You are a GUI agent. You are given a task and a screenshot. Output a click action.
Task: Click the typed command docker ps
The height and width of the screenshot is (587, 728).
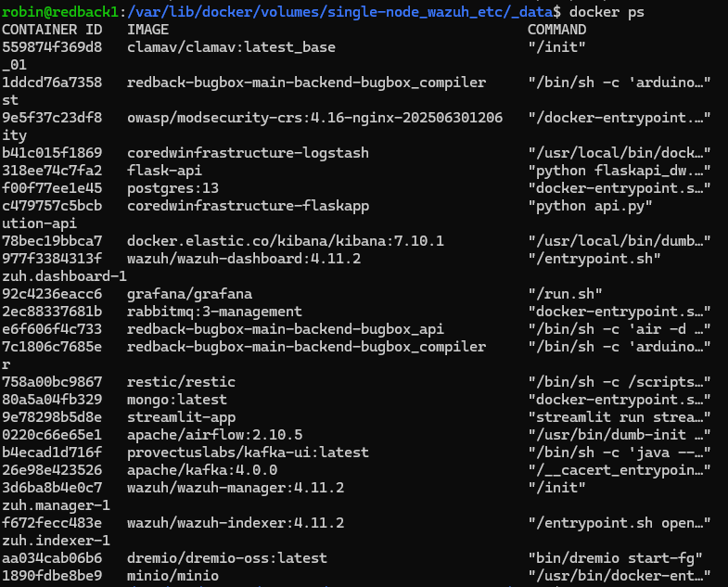(x=607, y=12)
